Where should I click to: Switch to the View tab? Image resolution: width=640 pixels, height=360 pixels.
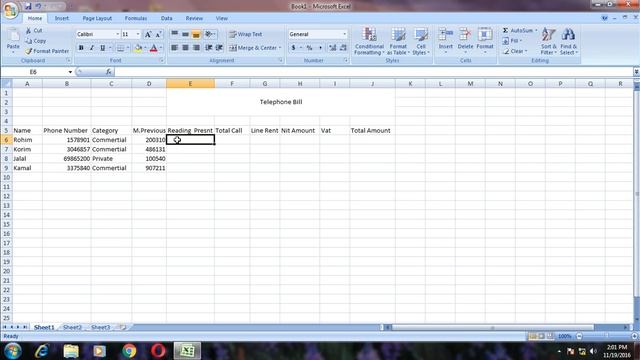(x=222, y=18)
